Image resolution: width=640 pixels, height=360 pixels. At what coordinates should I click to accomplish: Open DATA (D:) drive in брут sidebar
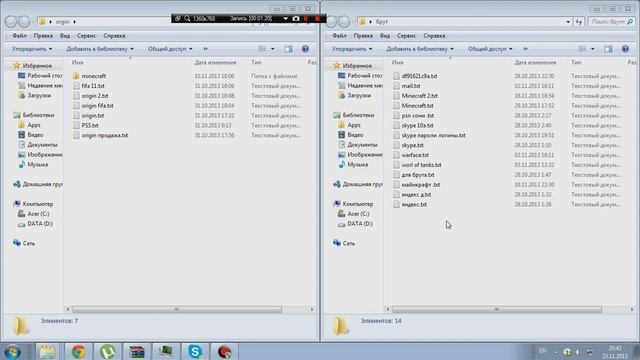coord(356,224)
